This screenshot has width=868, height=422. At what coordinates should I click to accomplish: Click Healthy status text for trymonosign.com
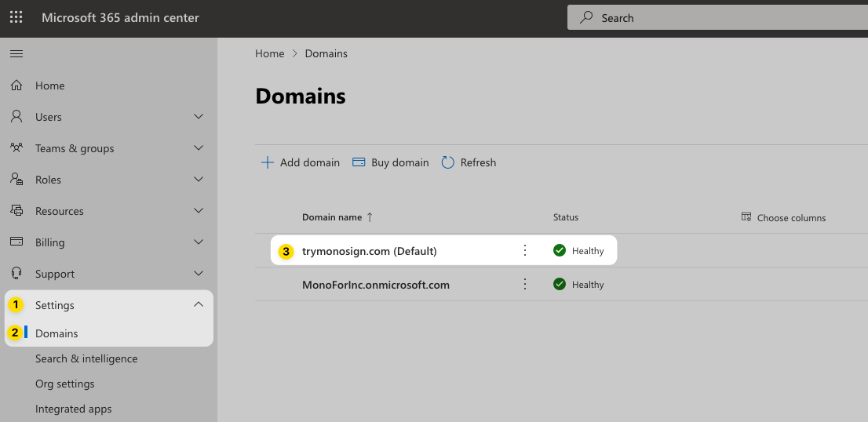(x=588, y=251)
